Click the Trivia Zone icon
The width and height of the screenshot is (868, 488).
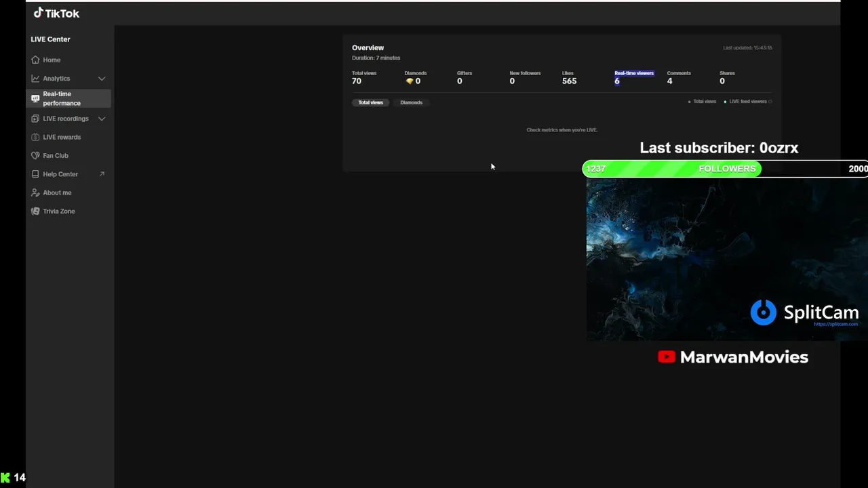(35, 211)
